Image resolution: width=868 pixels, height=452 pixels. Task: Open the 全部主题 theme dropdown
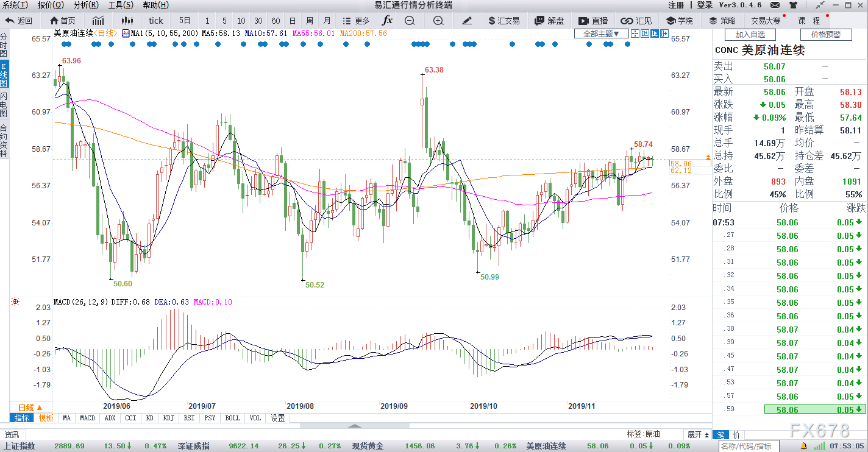pos(602,34)
